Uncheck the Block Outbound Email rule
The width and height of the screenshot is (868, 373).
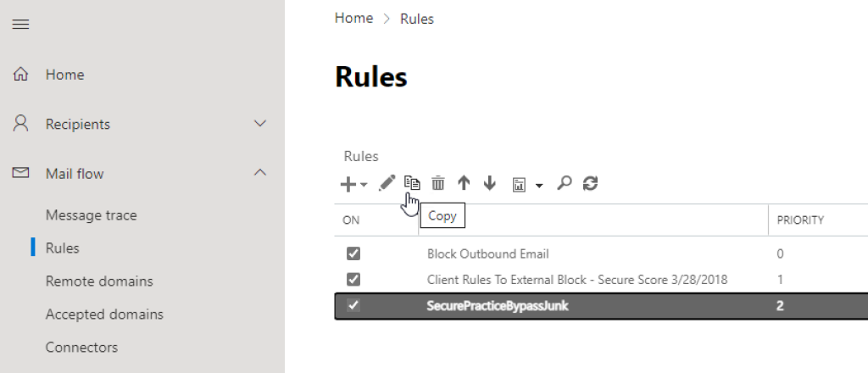coord(353,253)
